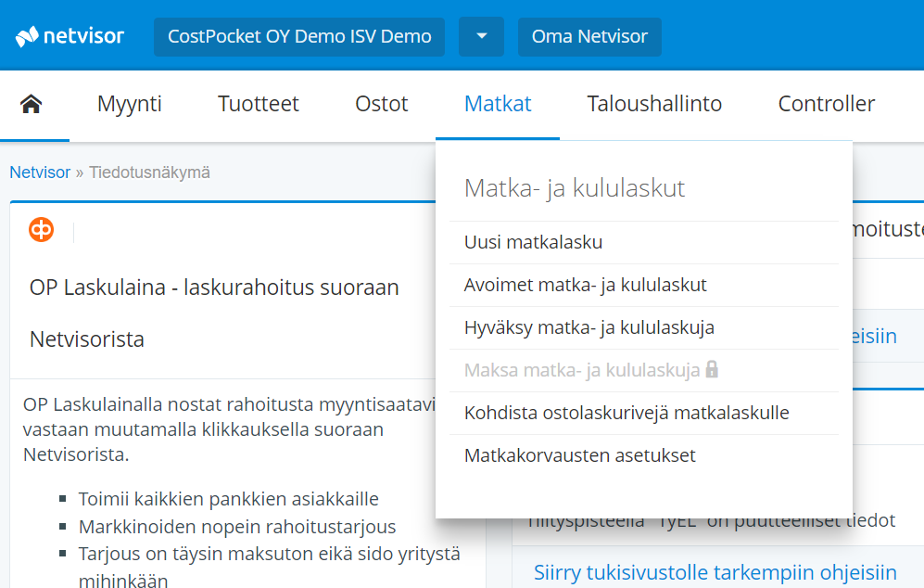
Task: Click the Netvisor breadcrumb link
Action: pyautogui.click(x=40, y=173)
